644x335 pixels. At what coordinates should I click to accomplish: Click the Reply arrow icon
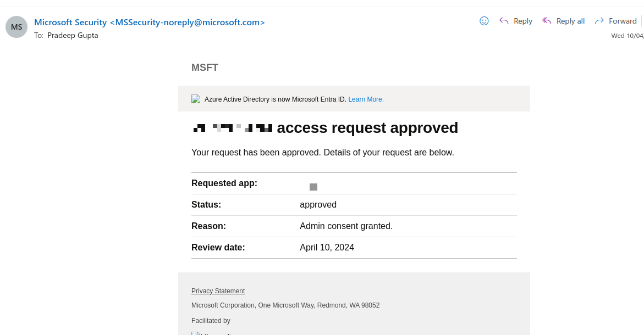click(504, 21)
